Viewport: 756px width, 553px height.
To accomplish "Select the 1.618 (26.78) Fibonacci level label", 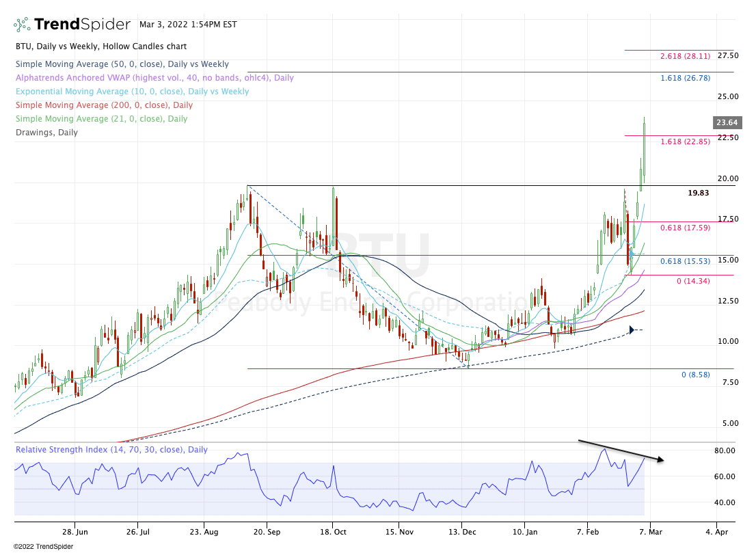I will pos(685,79).
